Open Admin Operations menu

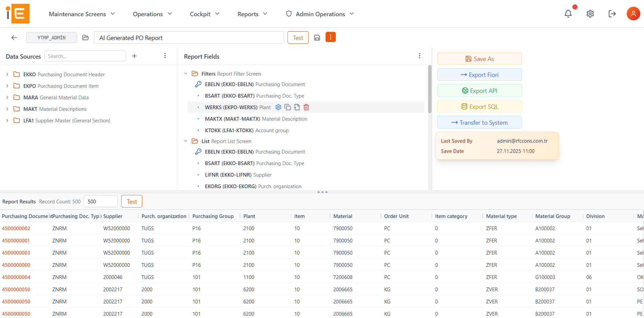pyautogui.click(x=320, y=14)
